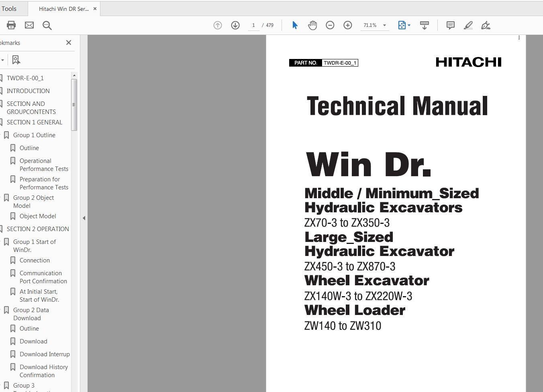Open At Initial Start bookmark
This screenshot has width=543, height=392.
point(39,296)
